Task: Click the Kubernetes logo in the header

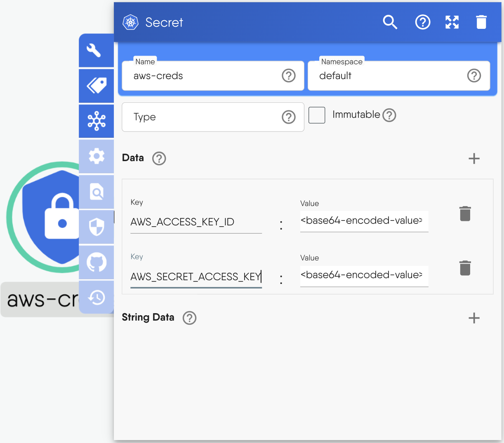Action: click(130, 22)
